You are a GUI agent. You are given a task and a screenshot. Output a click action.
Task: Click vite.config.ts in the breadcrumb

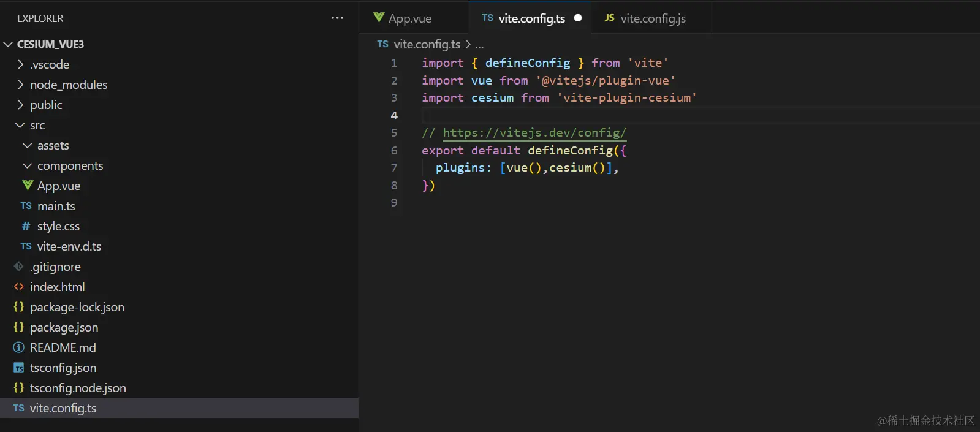coord(427,44)
